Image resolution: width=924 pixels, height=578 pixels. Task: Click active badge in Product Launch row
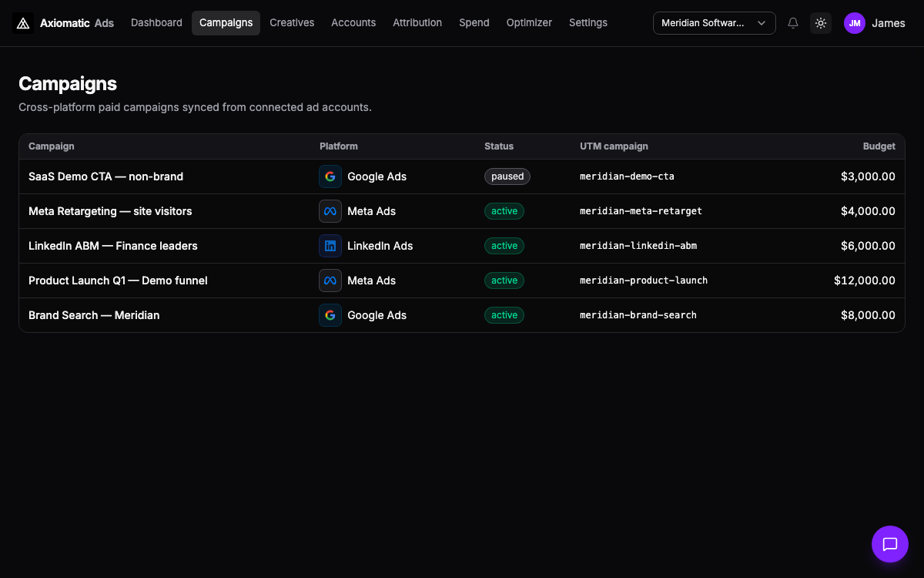click(504, 281)
